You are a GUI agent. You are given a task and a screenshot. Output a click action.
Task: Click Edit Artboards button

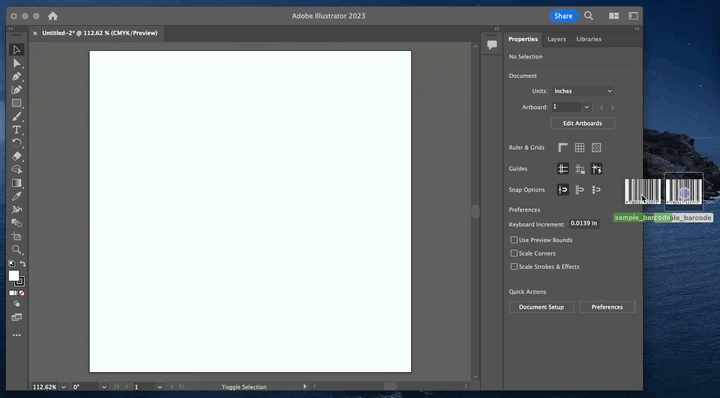click(x=582, y=123)
